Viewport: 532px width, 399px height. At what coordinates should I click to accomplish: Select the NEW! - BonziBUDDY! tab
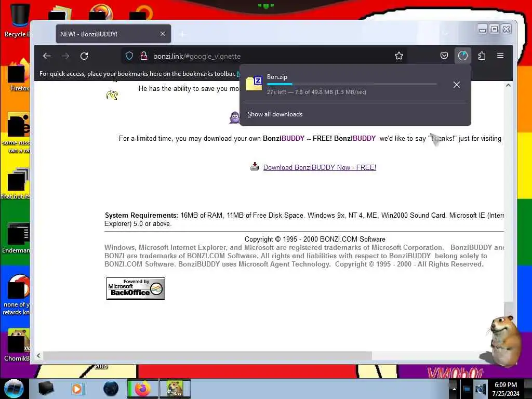pyautogui.click(x=113, y=34)
